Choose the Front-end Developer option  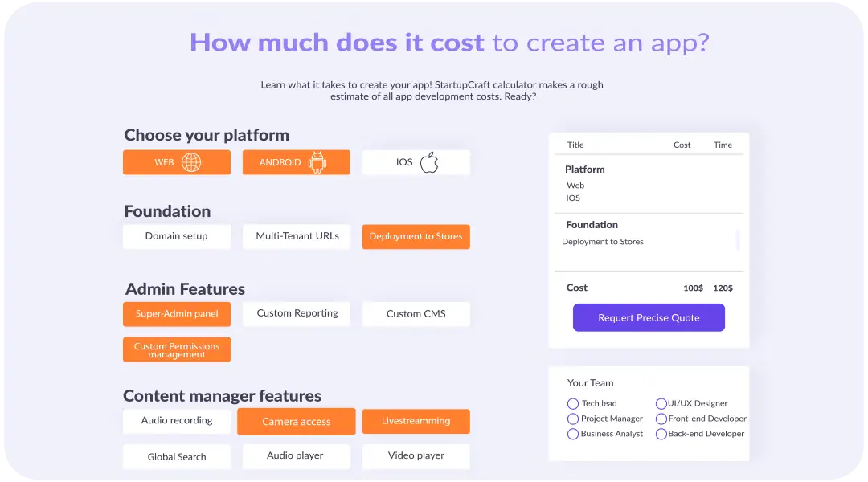pos(661,419)
